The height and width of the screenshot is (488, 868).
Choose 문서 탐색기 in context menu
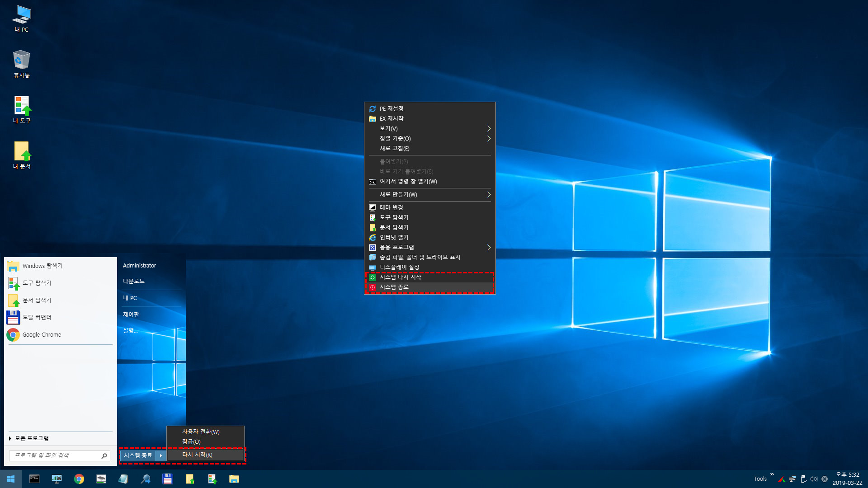429,228
